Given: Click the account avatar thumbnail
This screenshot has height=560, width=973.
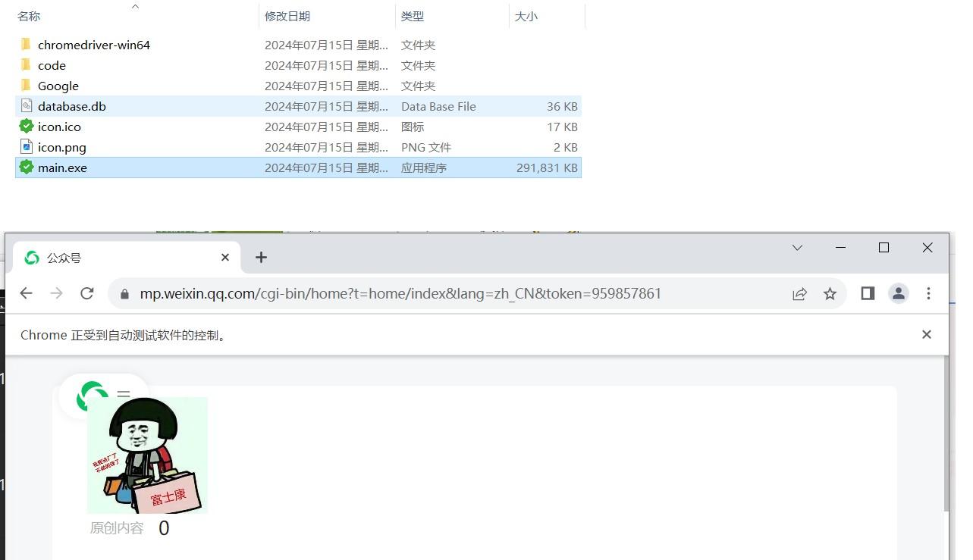Looking at the screenshot, I should click(147, 455).
